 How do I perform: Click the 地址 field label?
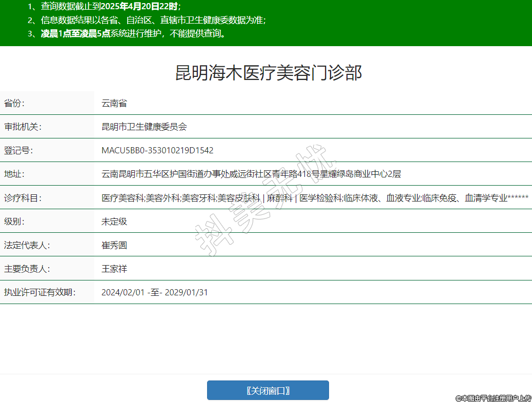14,174
